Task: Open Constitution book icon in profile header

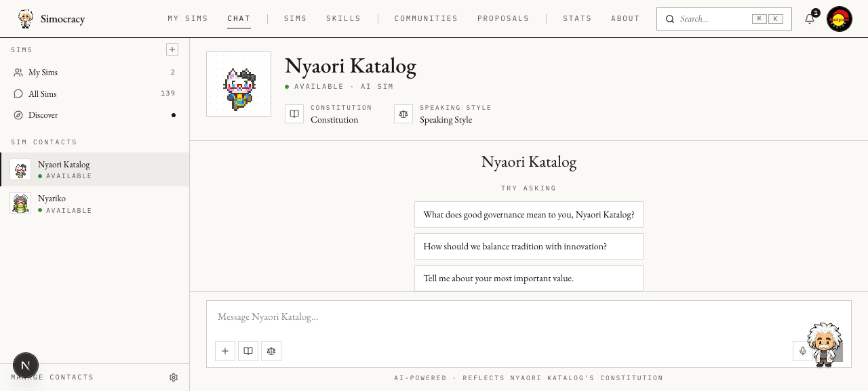Action: click(294, 114)
